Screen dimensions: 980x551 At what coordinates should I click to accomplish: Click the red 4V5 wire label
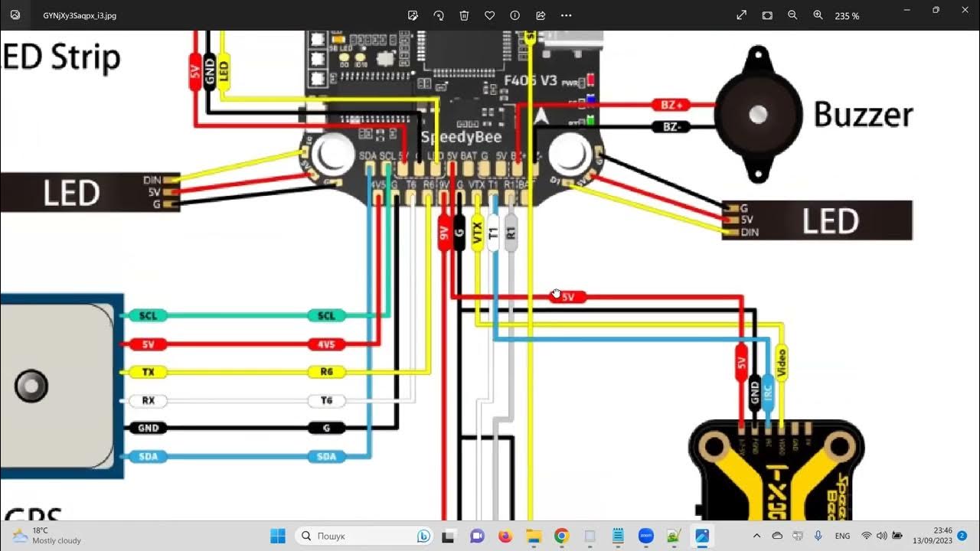[327, 344]
